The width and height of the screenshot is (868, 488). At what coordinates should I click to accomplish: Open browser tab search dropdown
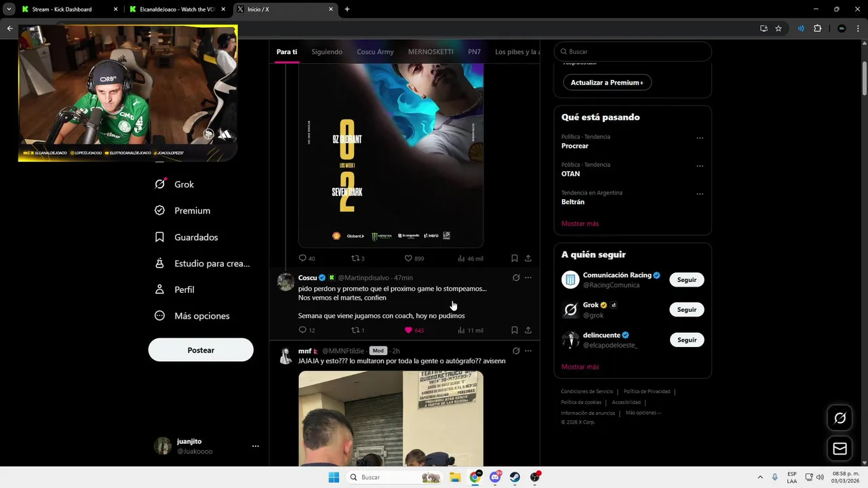[9, 9]
